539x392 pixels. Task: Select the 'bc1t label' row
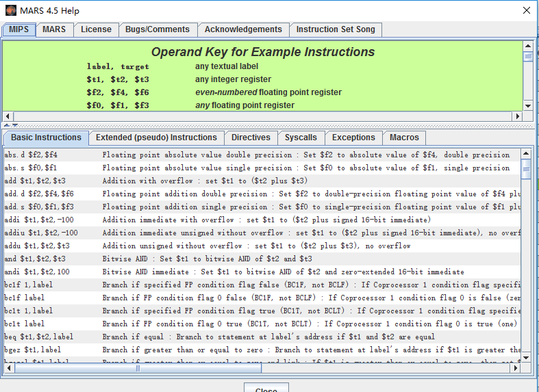262,324
